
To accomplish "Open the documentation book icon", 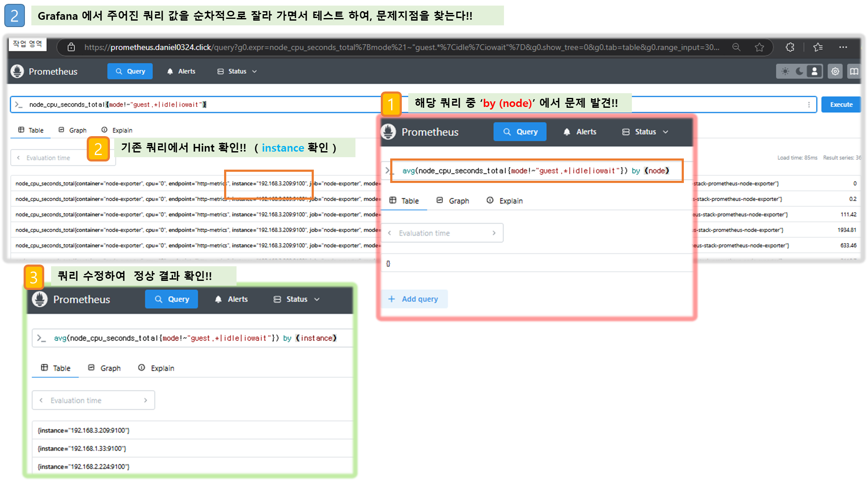I will pyautogui.click(x=854, y=71).
